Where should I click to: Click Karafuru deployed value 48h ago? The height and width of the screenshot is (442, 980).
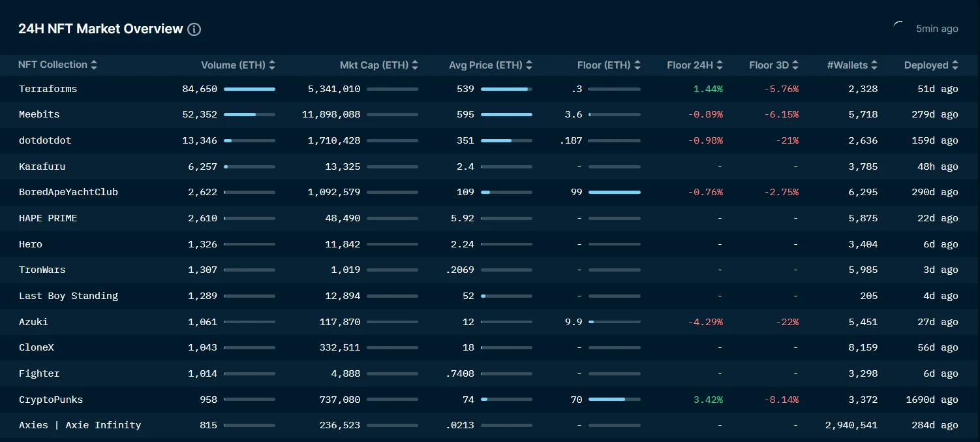(938, 166)
